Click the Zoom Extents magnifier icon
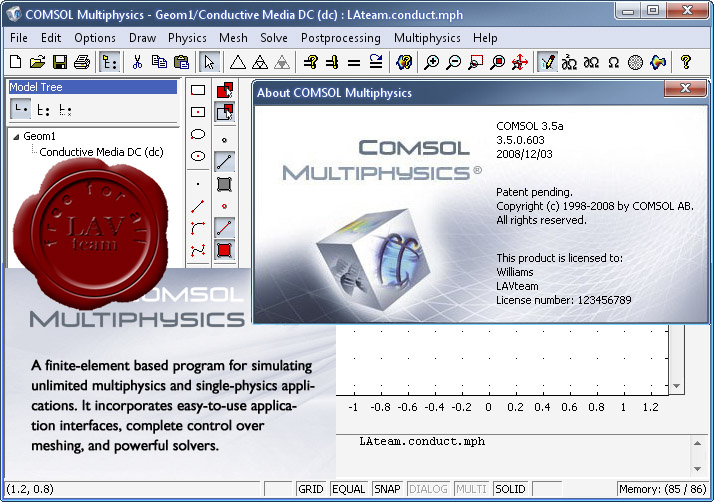Image resolution: width=714 pixels, height=502 pixels. [498, 62]
